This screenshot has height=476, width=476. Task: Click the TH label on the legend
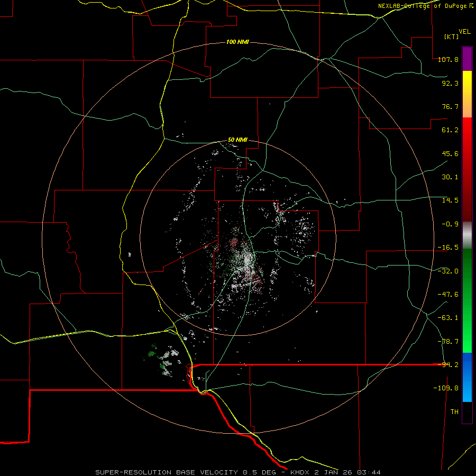point(454,412)
